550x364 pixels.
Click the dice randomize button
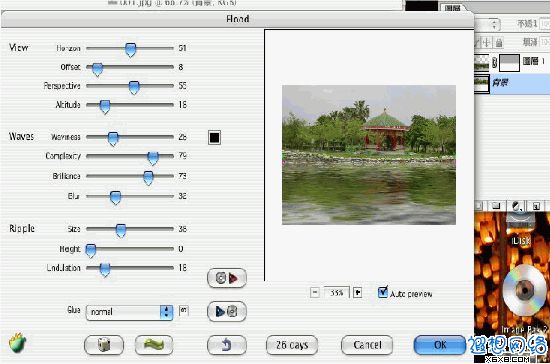[x=104, y=345]
